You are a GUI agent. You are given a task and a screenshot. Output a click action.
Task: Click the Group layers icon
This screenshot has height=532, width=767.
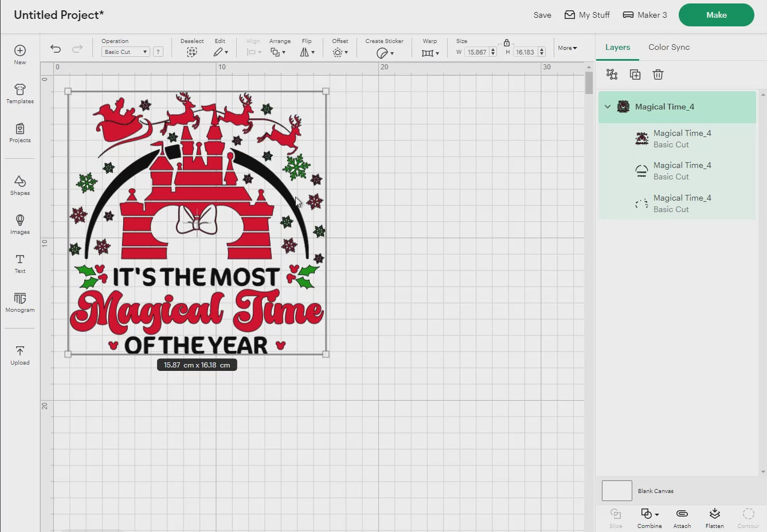[x=612, y=75]
